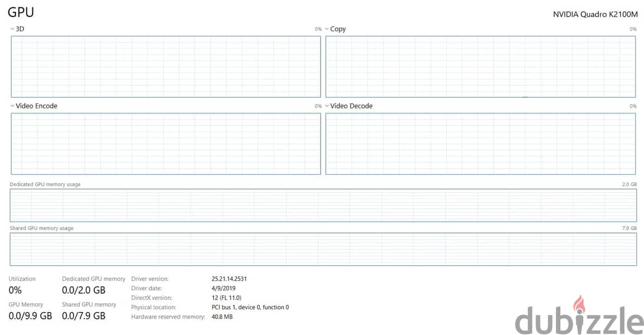Click the Hardware reserved memory: label
This screenshot has width=644, height=335.
click(x=168, y=317)
